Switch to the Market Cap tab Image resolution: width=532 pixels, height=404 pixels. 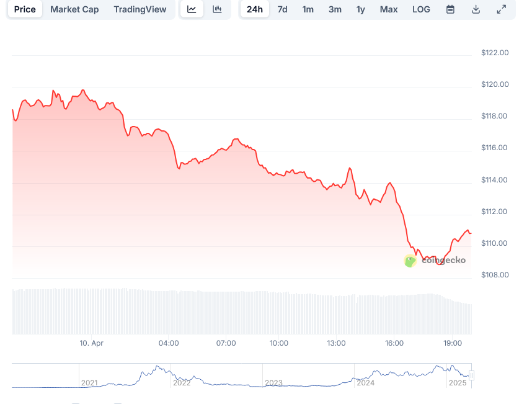coord(74,9)
